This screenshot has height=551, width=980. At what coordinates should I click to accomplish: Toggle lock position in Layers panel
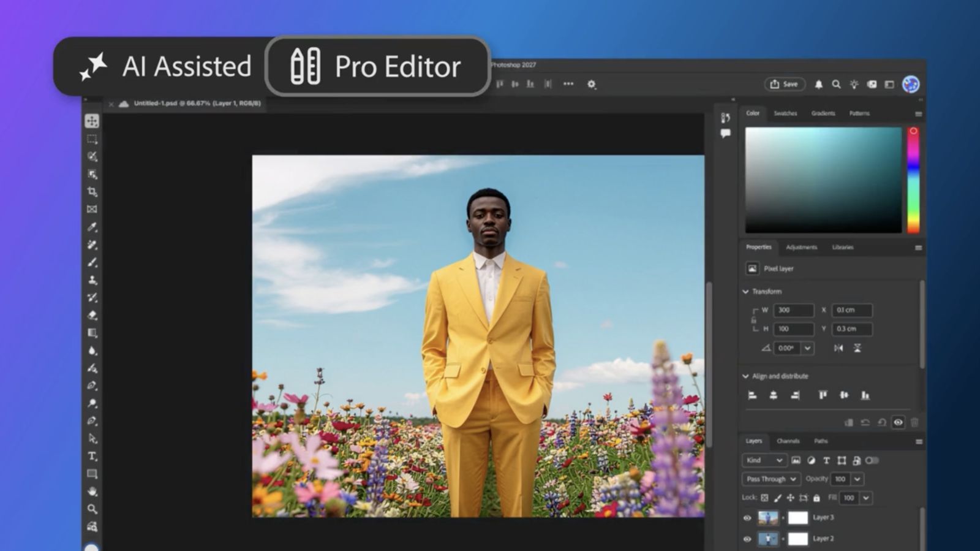pyautogui.click(x=790, y=498)
